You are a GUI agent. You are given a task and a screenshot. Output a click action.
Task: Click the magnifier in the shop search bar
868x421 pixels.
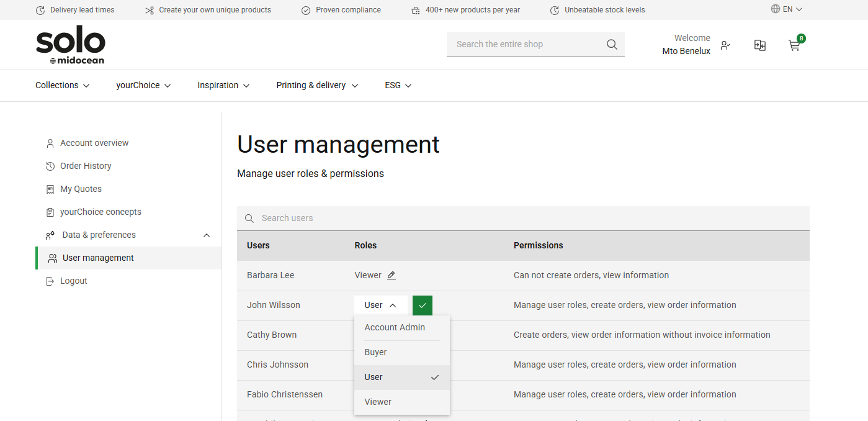(x=612, y=44)
